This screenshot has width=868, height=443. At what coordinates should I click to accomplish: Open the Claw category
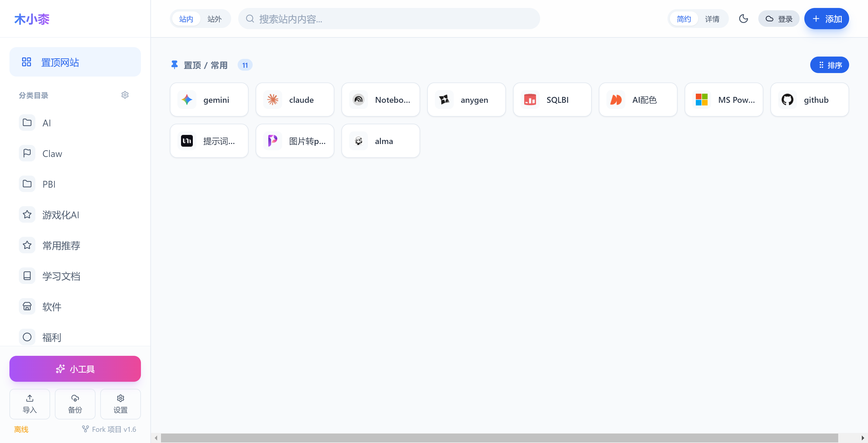click(75, 153)
